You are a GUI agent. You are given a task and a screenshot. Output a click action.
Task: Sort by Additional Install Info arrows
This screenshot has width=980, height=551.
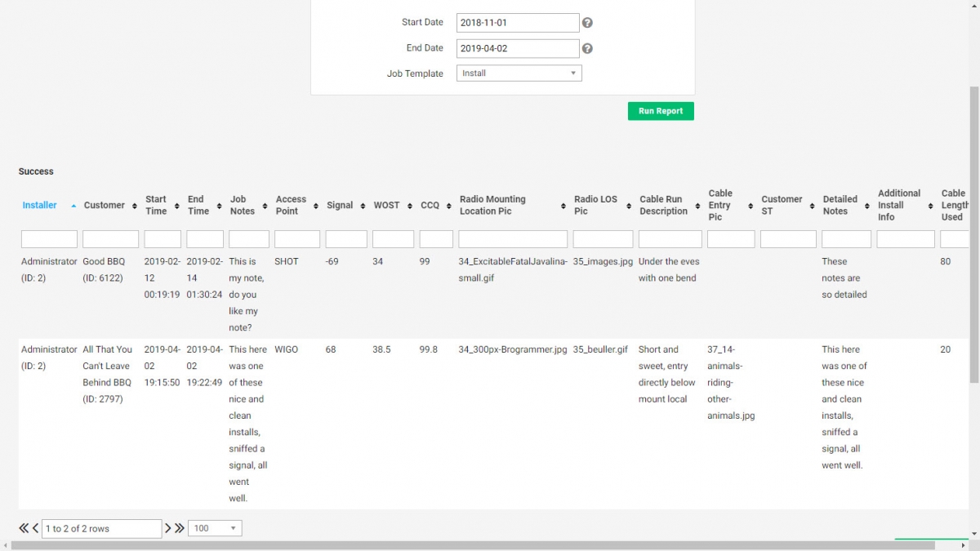(x=931, y=206)
